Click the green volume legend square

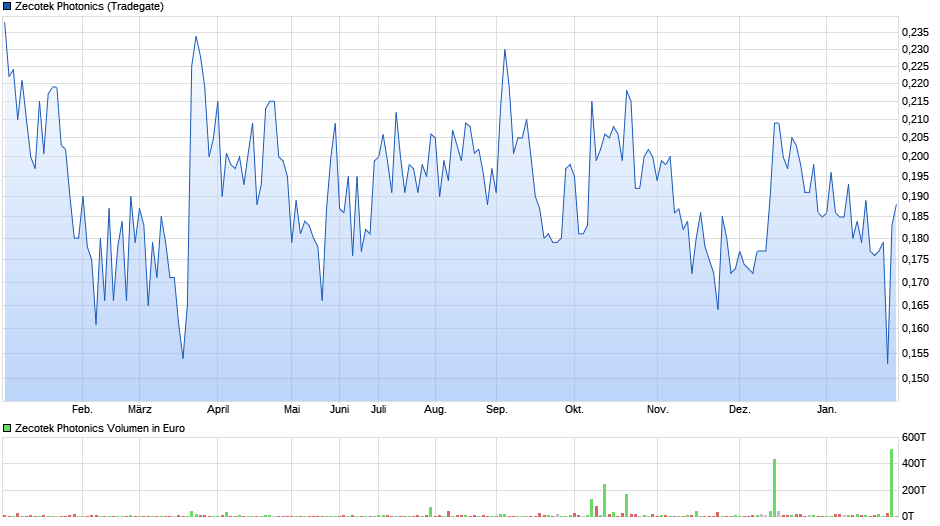tap(7, 428)
